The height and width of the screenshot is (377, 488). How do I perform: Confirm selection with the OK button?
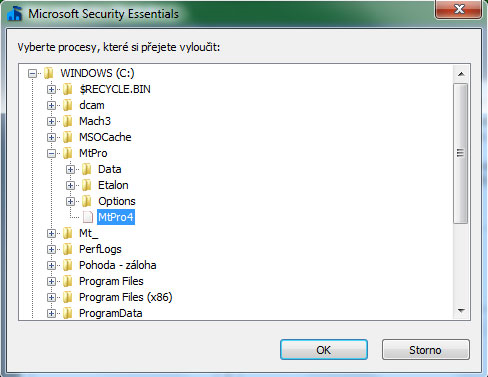pyautogui.click(x=324, y=350)
